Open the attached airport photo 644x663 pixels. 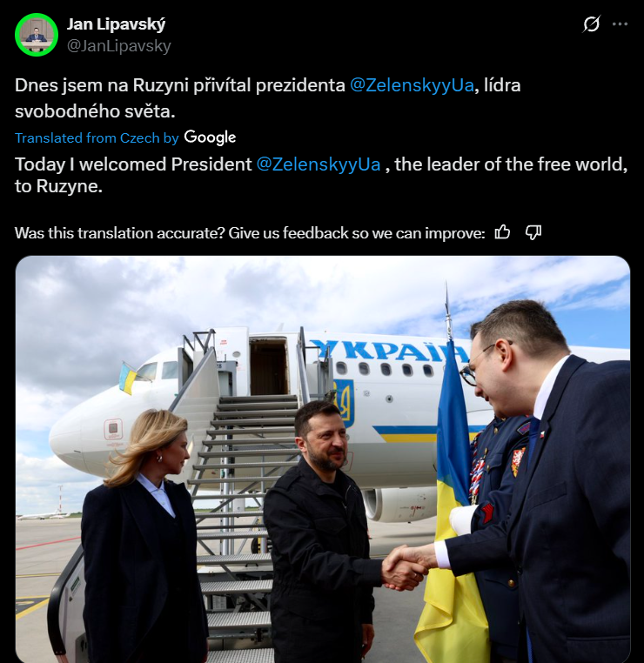(323, 459)
